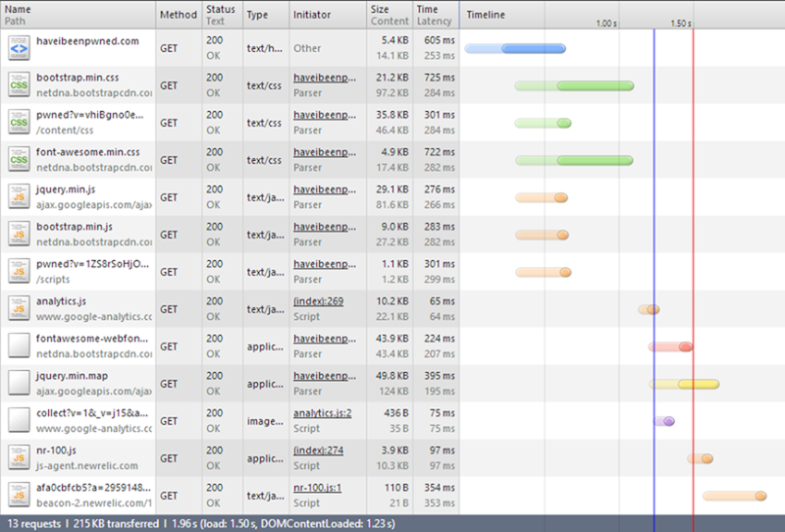The height and width of the screenshot is (532, 785).
Task: Select the nr-100.js request name
Action: 56,451
